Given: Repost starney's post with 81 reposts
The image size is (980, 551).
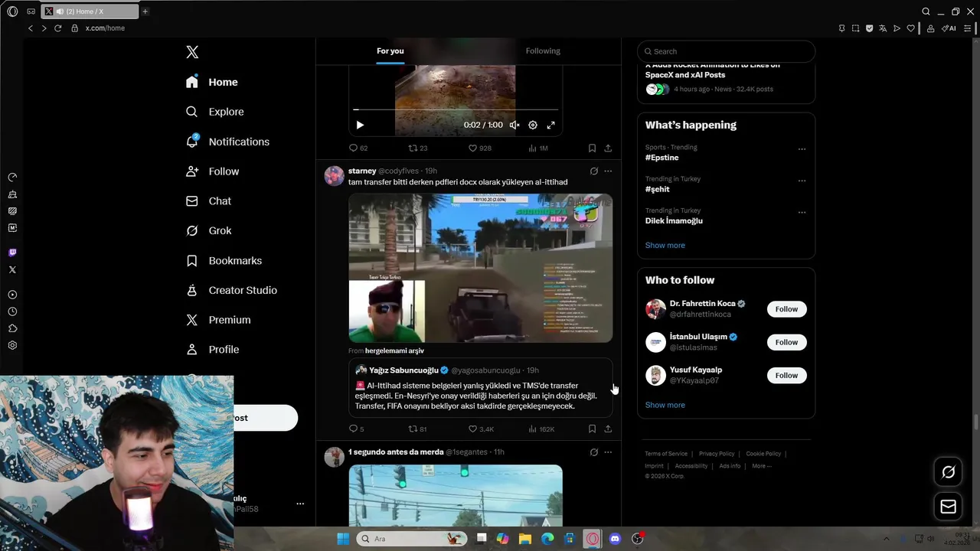Looking at the screenshot, I should pos(418,429).
